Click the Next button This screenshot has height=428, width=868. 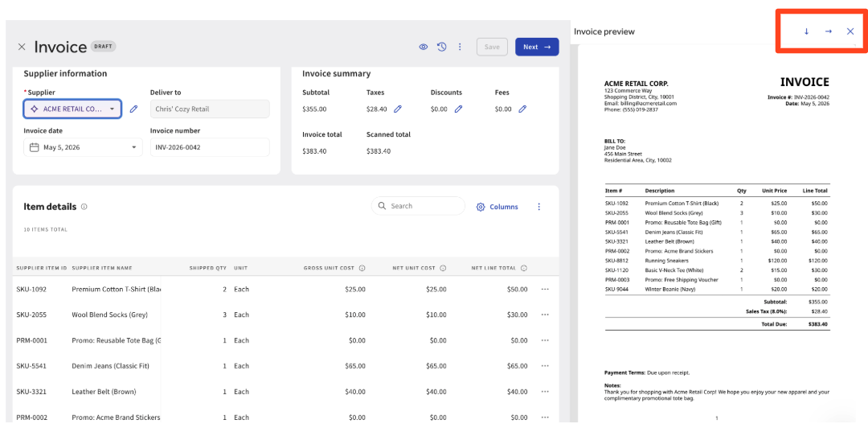[537, 47]
